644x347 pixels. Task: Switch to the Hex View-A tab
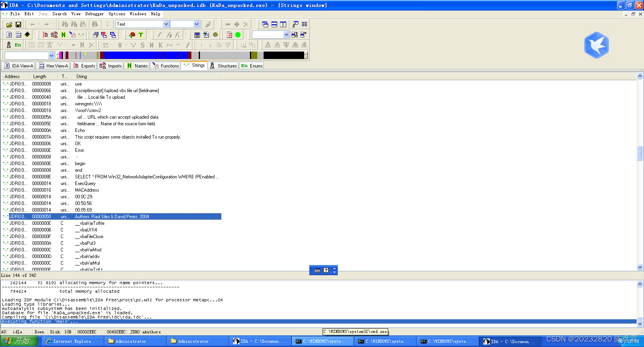pos(53,66)
